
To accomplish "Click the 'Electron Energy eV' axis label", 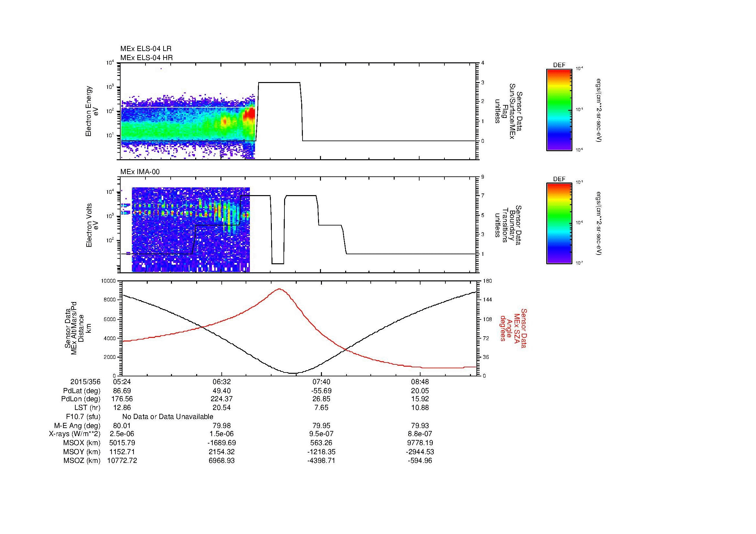I will (92, 111).
